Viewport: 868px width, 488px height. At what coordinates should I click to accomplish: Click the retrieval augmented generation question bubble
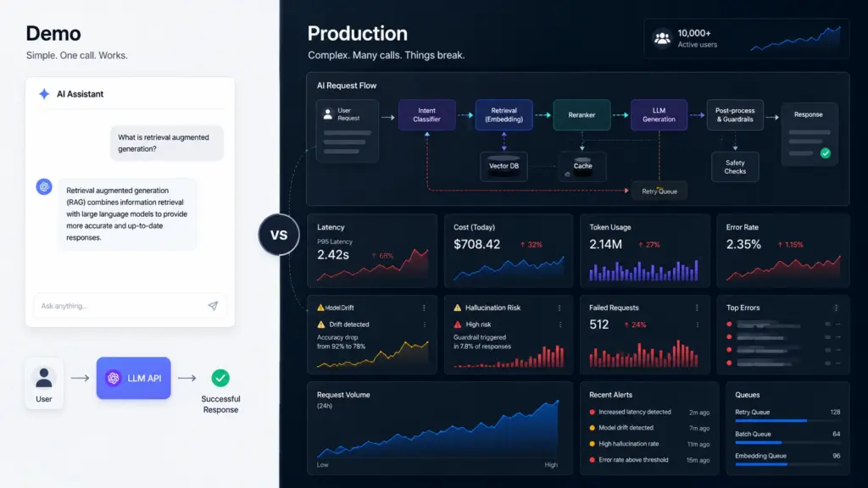(x=166, y=142)
